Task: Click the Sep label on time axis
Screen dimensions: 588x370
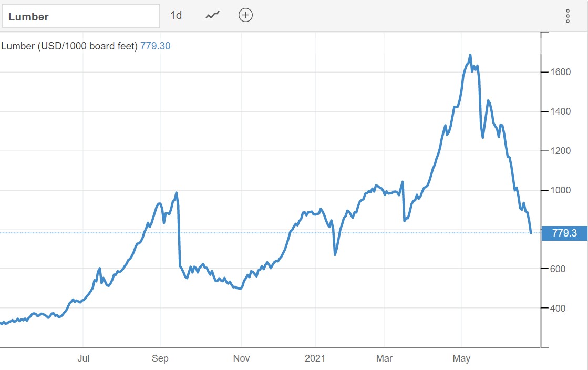Action: 160,358
